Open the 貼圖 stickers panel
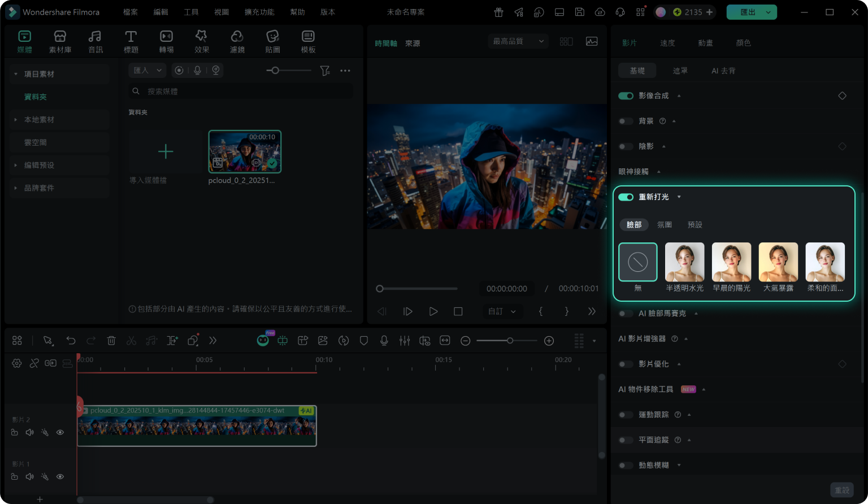Screen dimensions: 868x504 point(272,42)
